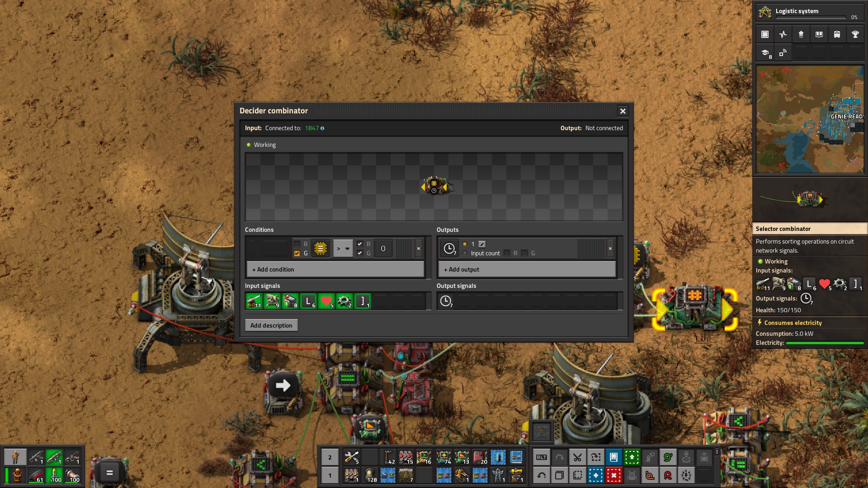Click the Add output button
This screenshot has width=868, height=488.
click(x=527, y=269)
